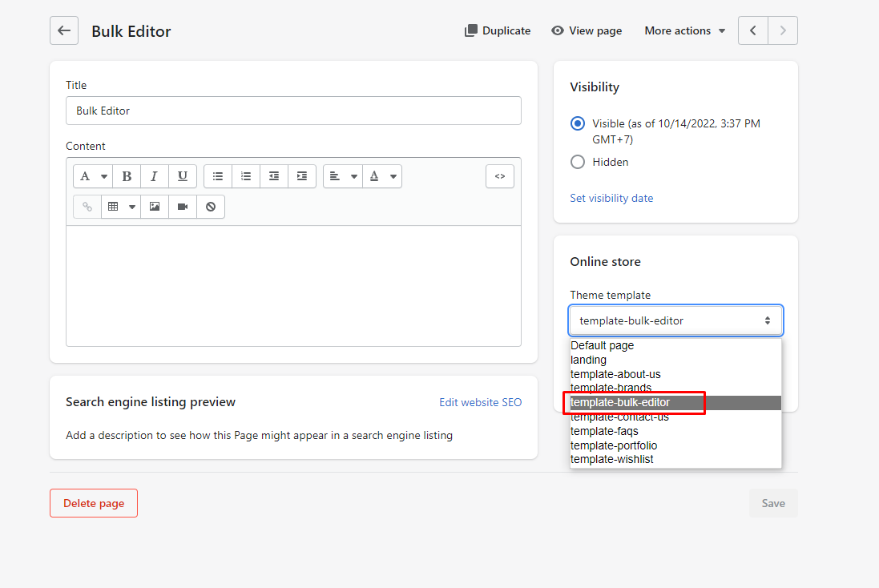
Task: Open Edit website SEO link
Action: tap(480, 402)
